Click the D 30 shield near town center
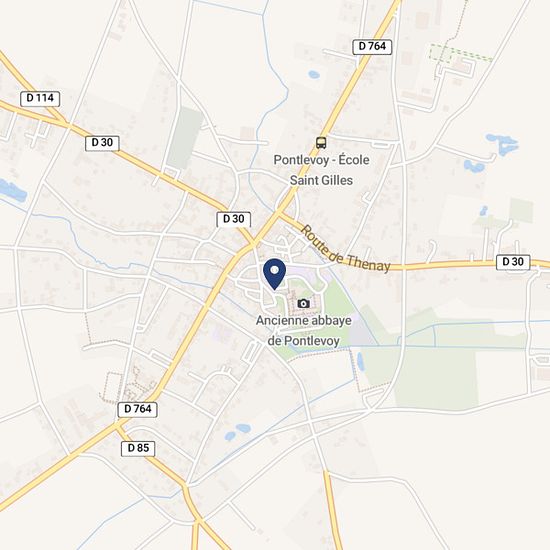This screenshot has height=550, width=550. click(x=234, y=220)
